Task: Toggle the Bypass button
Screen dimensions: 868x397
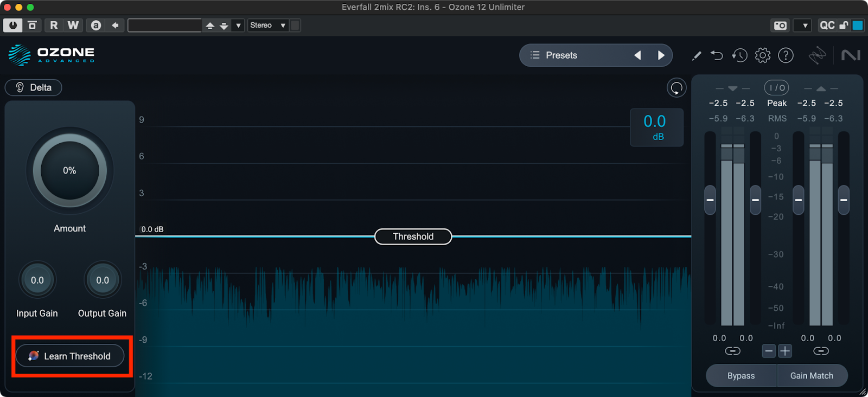Action: (741, 376)
